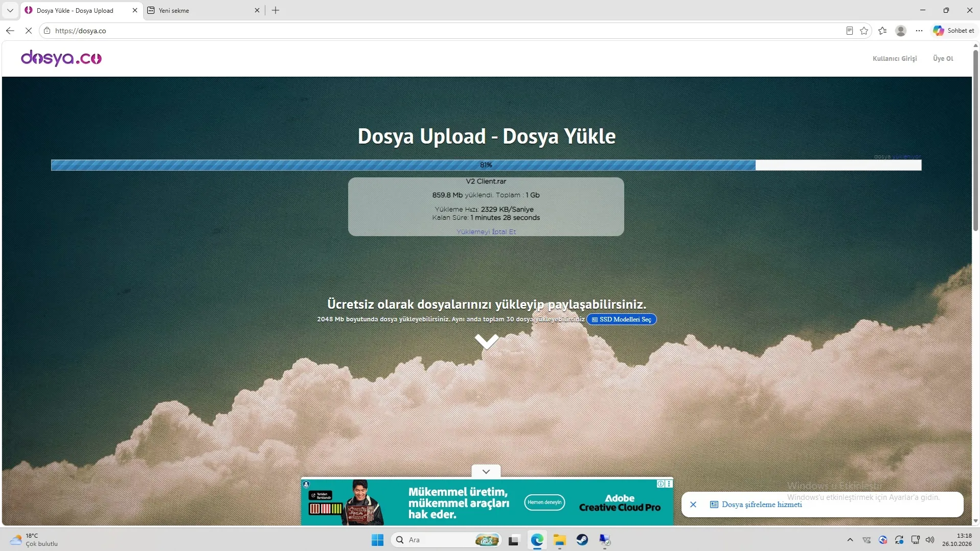Click the 81% upload progress bar
This screenshot has height=551, width=980.
[486, 165]
